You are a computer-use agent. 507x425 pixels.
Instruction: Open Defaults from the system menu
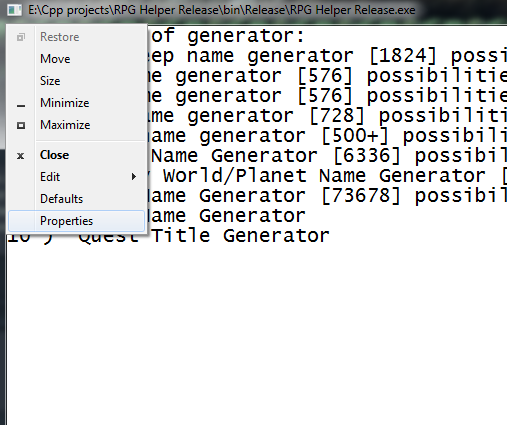[x=61, y=199]
